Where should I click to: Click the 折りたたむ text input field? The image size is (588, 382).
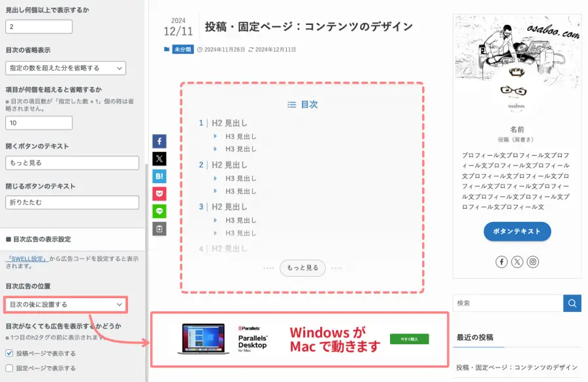(72, 202)
